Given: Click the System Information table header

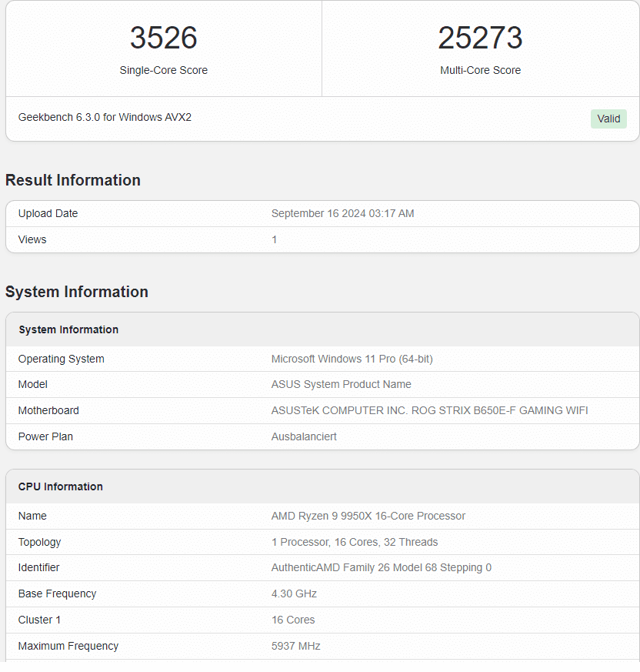Looking at the screenshot, I should (68, 329).
